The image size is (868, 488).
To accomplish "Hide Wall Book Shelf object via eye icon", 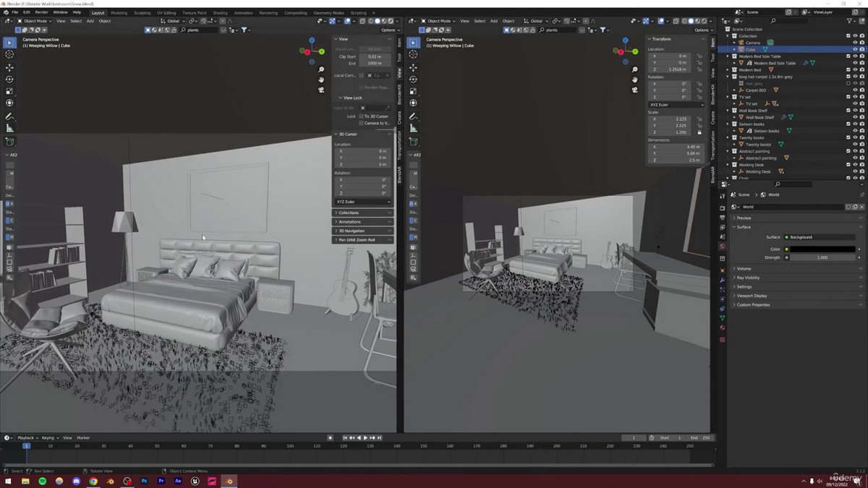I will (855, 117).
